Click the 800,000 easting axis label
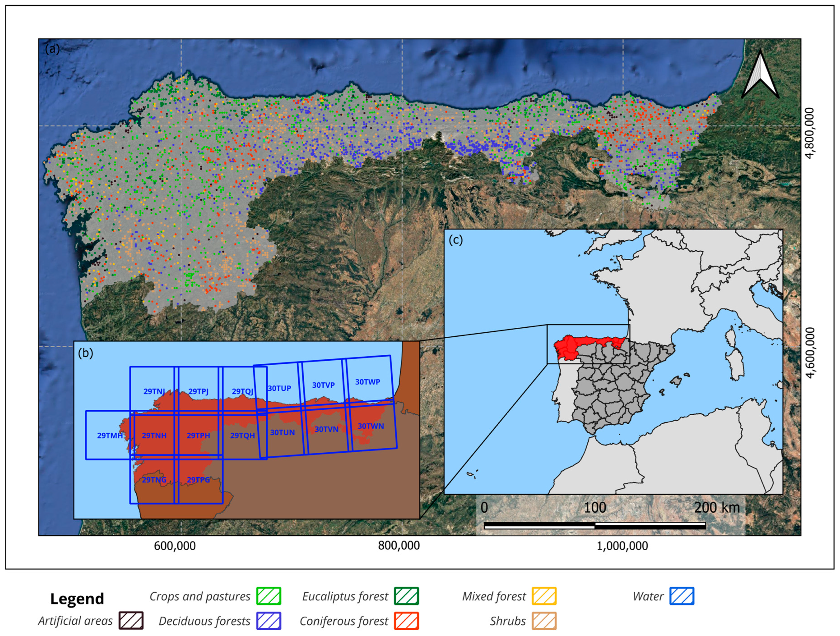This screenshot has height=636, width=840. (x=399, y=546)
